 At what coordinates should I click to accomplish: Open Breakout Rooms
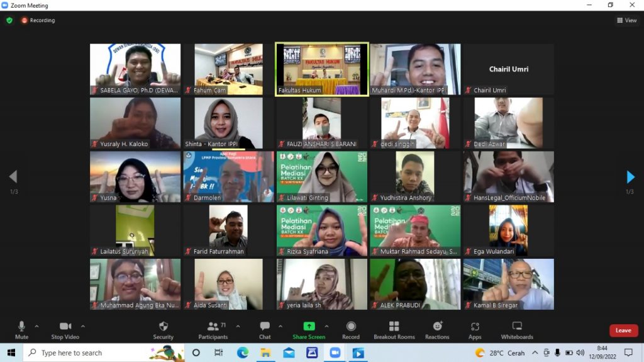(x=394, y=326)
